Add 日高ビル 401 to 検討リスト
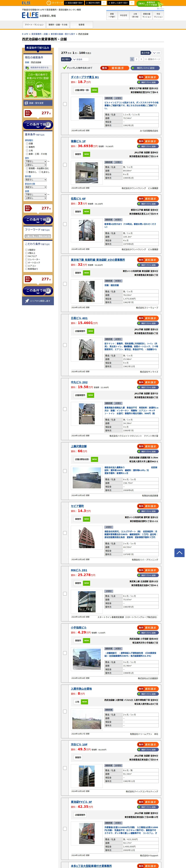Image resolution: width=186 pixels, height=868 pixels. (148, 323)
